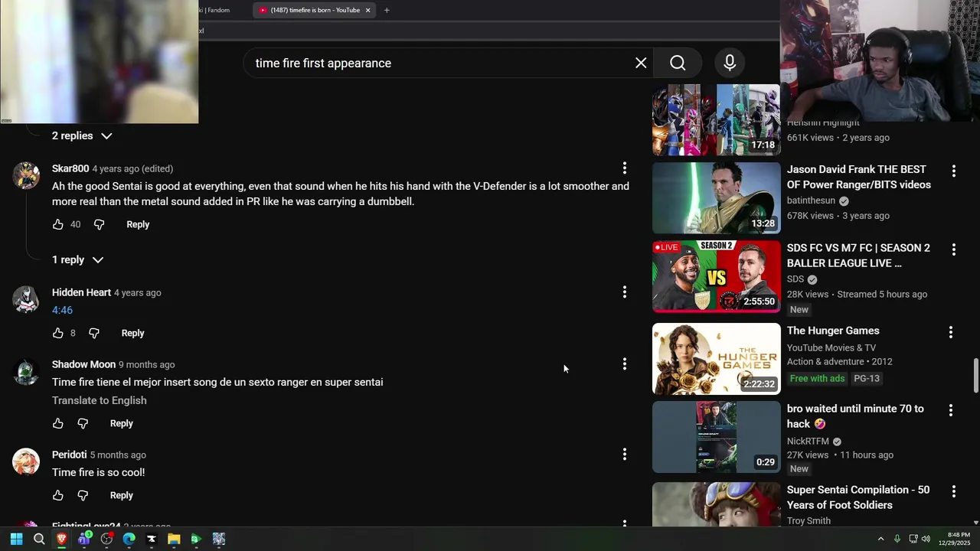Open Peridoti's channel avatar
Screen dimensions: 980x551
point(26,461)
